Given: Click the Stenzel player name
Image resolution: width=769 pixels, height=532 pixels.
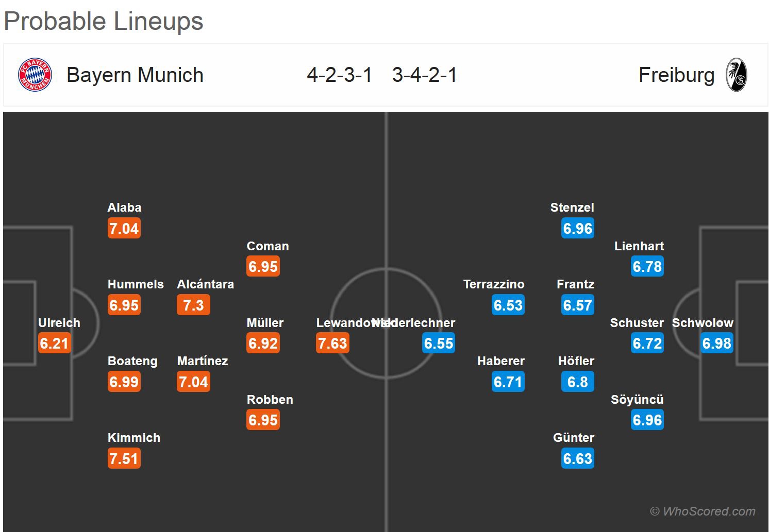Looking at the screenshot, I should tap(572, 208).
